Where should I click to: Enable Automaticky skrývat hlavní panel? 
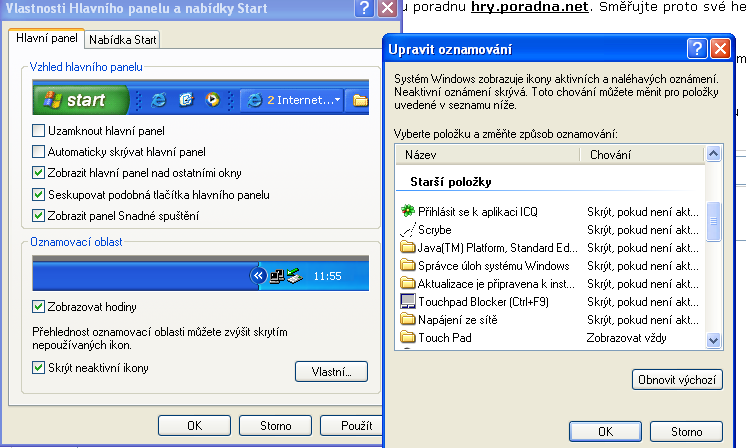pos(39,152)
